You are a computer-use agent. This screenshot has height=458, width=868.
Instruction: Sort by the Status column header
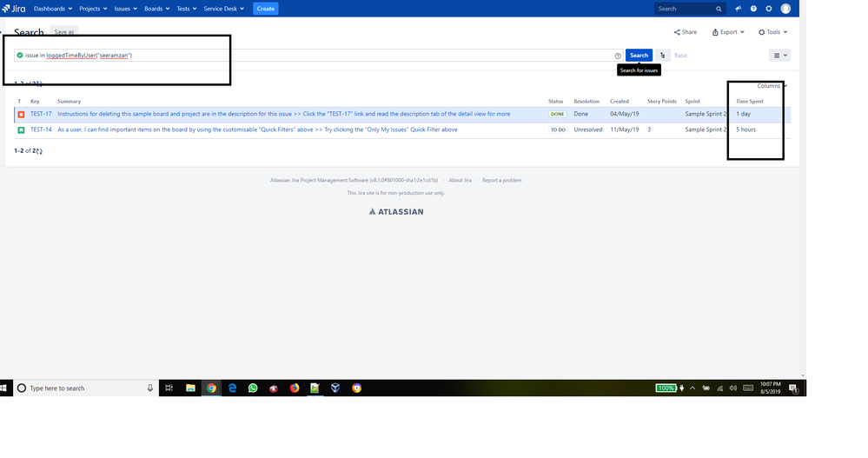click(556, 102)
